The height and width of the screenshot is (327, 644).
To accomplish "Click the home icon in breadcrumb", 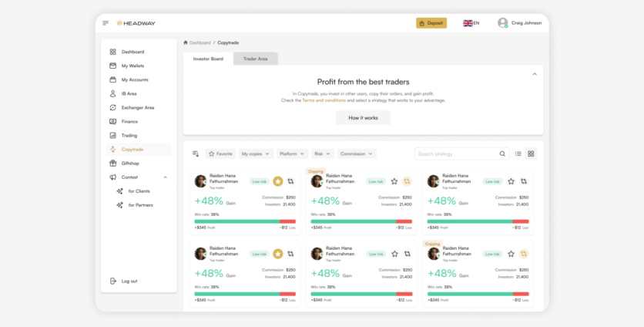I will coord(186,42).
